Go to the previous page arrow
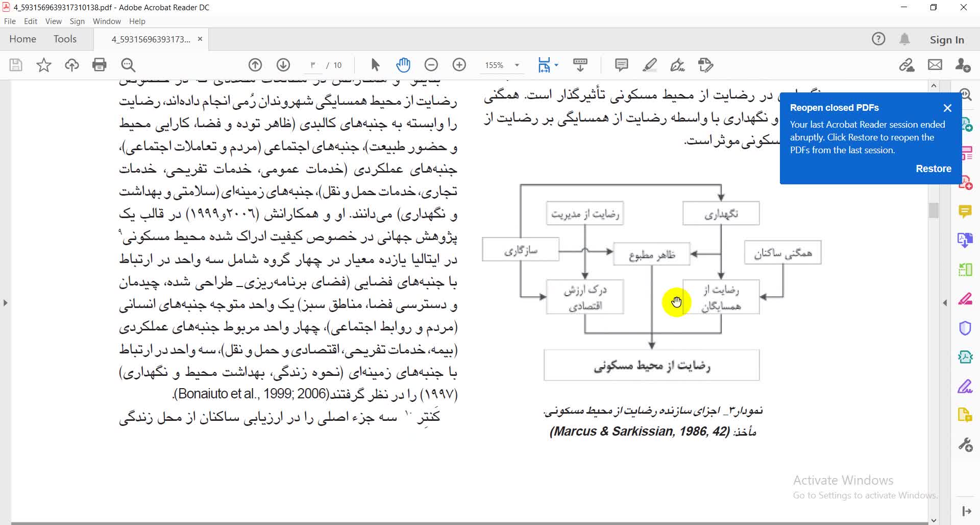 point(255,65)
